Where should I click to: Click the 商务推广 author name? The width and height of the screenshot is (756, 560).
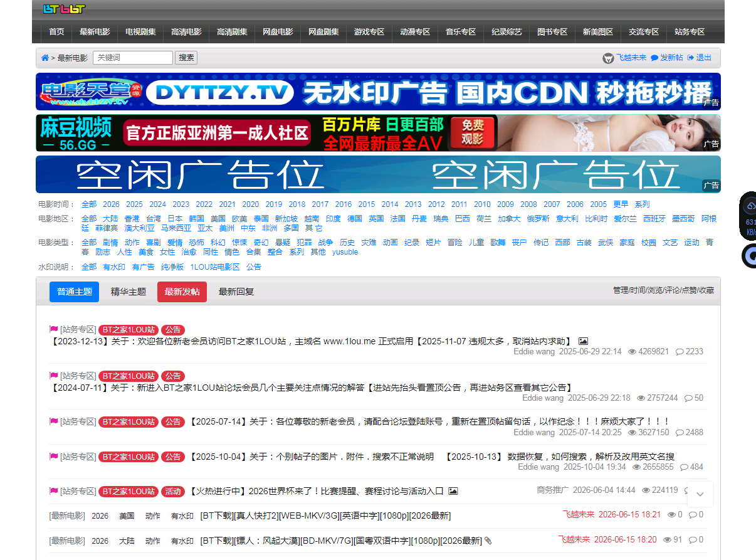tap(552, 490)
